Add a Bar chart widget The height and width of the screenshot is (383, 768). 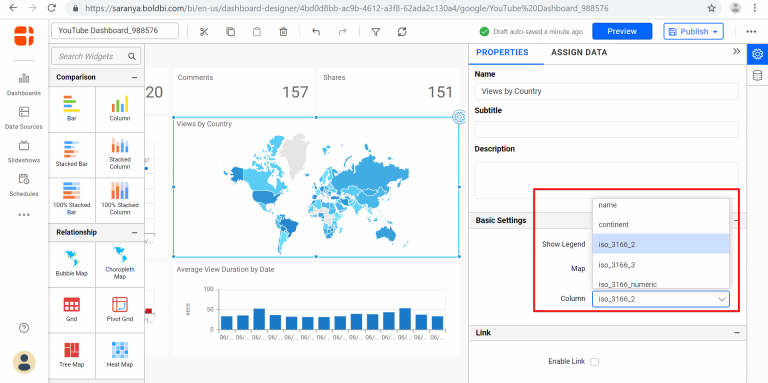72,109
